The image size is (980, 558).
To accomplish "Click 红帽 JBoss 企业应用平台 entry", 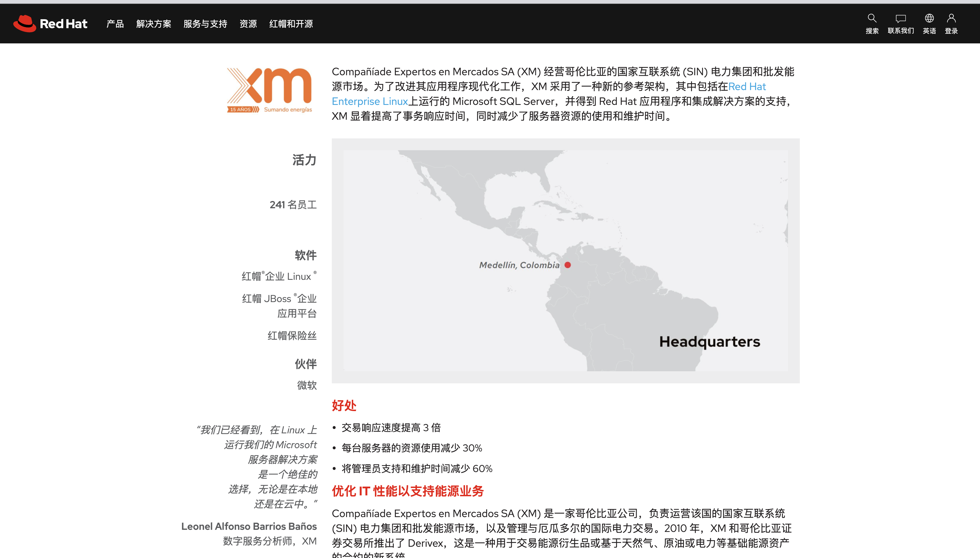I will point(279,306).
